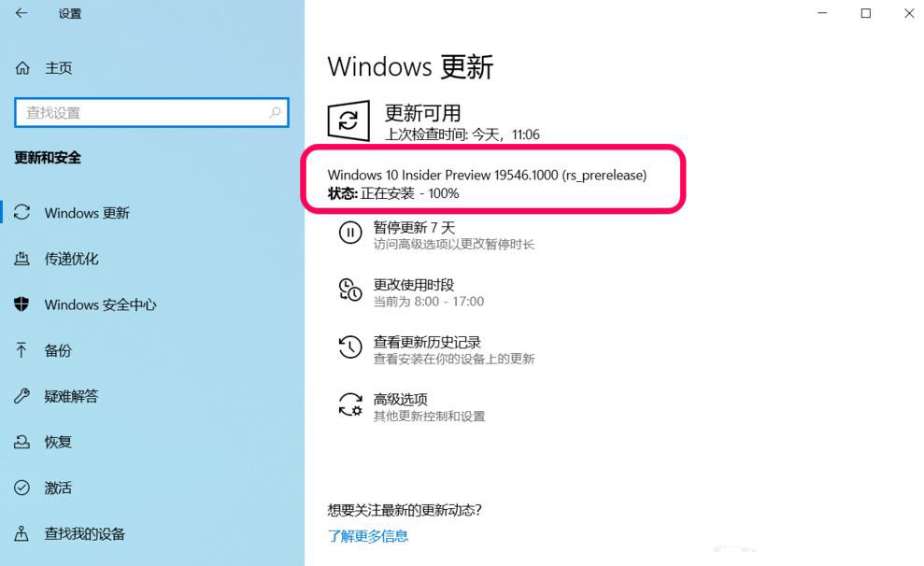Click the search magnifier icon

click(x=275, y=112)
